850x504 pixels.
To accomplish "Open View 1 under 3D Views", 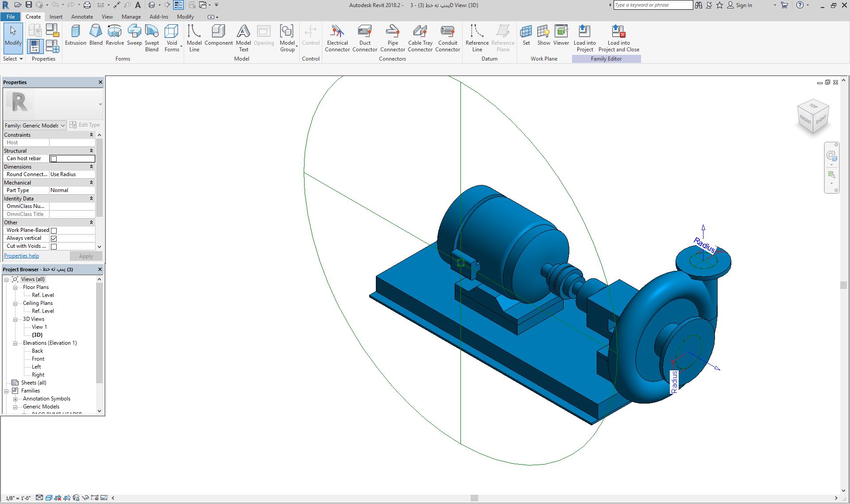I will (x=39, y=327).
